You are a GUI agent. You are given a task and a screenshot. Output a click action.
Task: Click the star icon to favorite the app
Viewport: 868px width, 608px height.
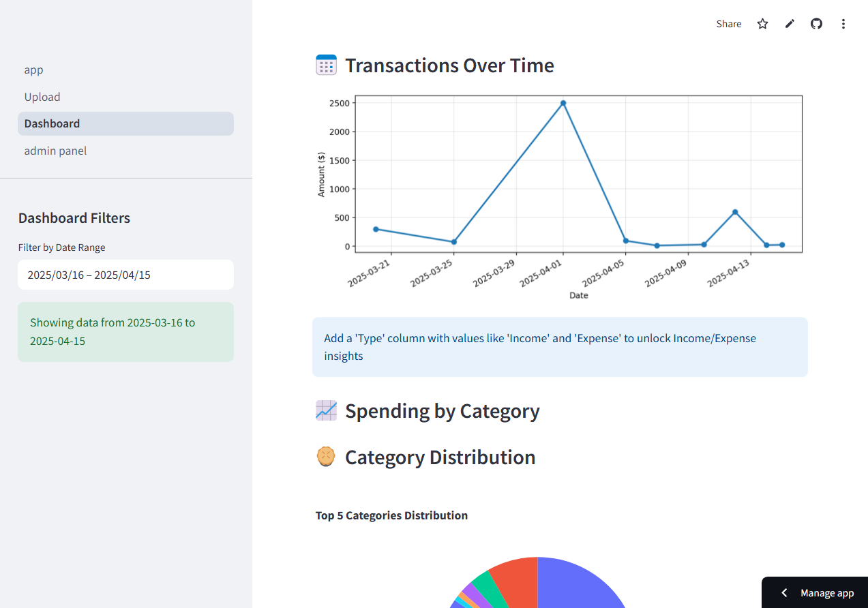[762, 23]
